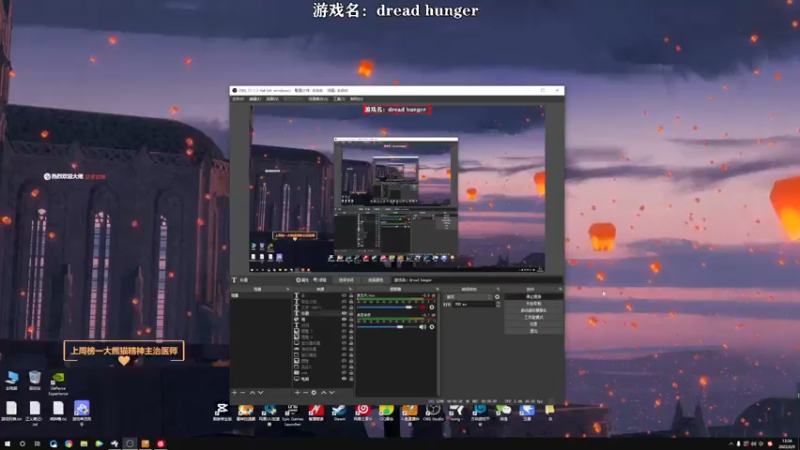Toggle visibility of the topmost source
This screenshot has width=800, height=450.
[x=343, y=296]
